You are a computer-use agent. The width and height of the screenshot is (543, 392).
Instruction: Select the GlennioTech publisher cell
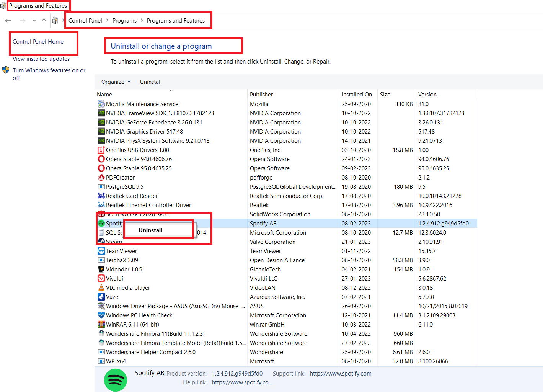pos(265,269)
